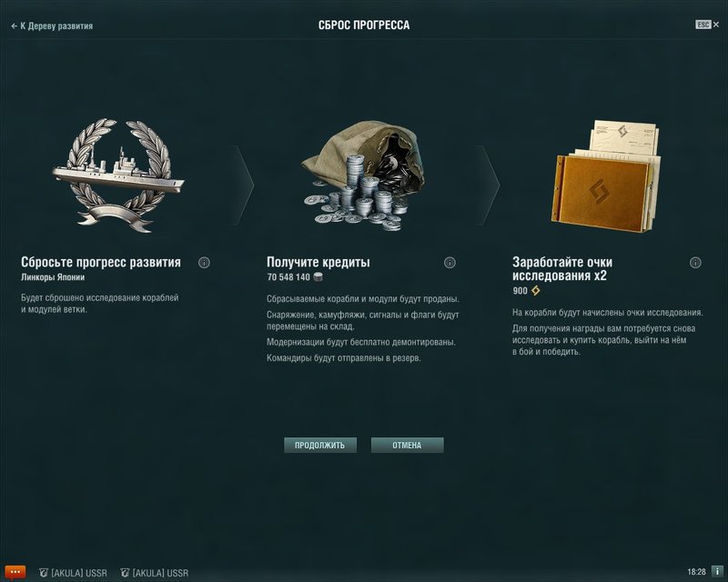Click the credits coin icon beside 70 548 140
Viewport: 728px width, 582px height.
click(318, 277)
